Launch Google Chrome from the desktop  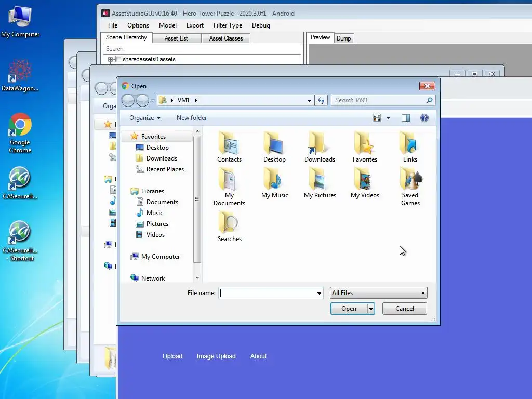[20, 133]
